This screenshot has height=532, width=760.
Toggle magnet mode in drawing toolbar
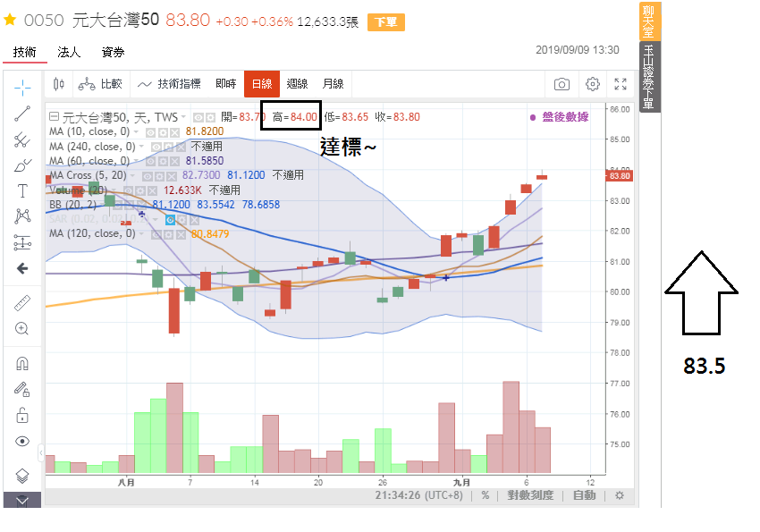click(x=22, y=363)
